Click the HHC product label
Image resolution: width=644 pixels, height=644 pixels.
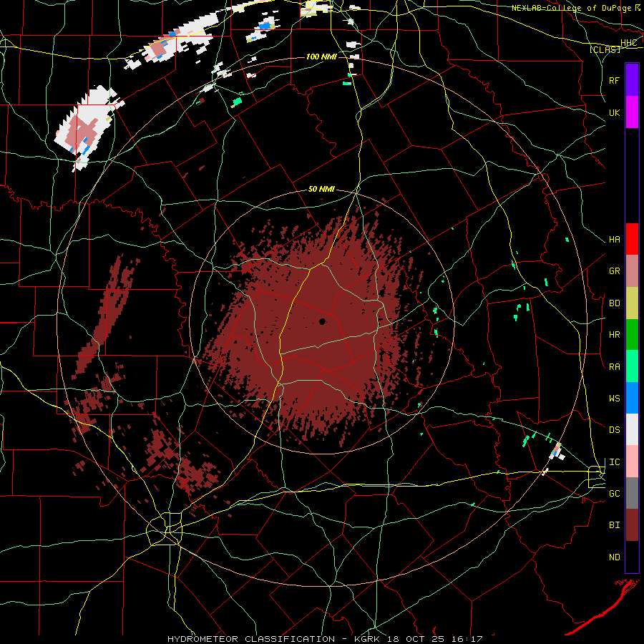(x=628, y=43)
